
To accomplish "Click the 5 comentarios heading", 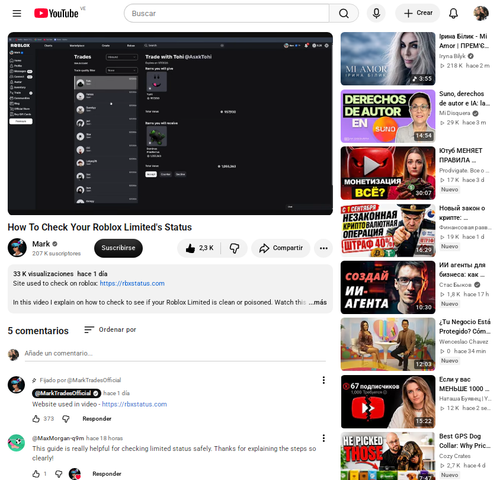I will [x=38, y=331].
